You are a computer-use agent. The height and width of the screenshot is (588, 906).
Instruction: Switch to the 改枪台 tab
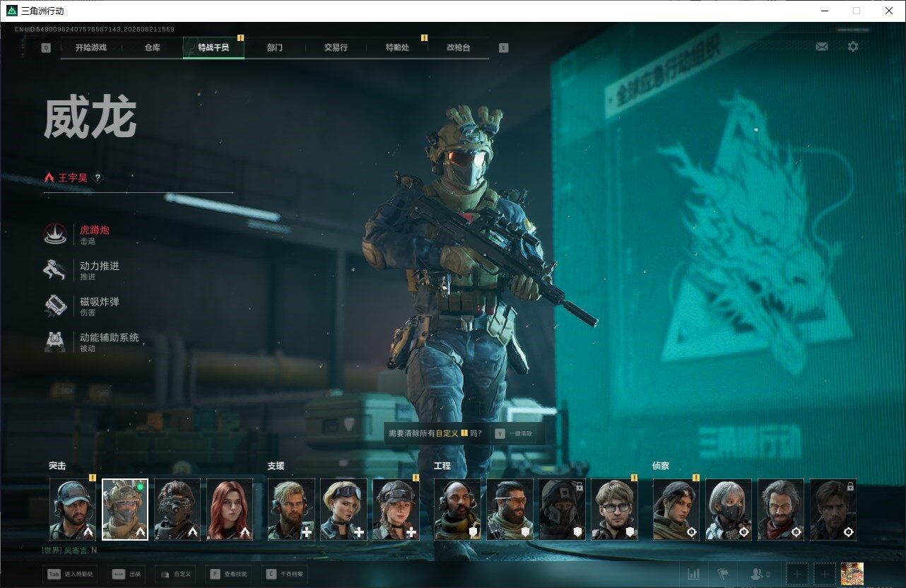(x=458, y=48)
